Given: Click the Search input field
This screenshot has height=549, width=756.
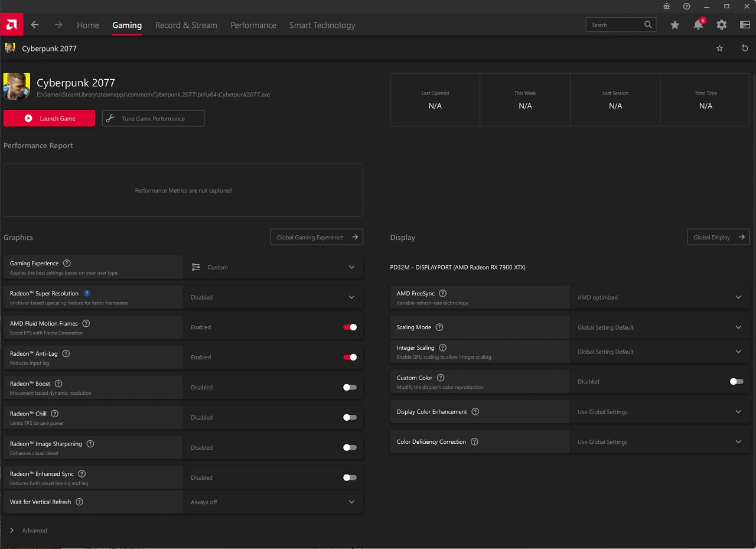Looking at the screenshot, I should [x=621, y=25].
